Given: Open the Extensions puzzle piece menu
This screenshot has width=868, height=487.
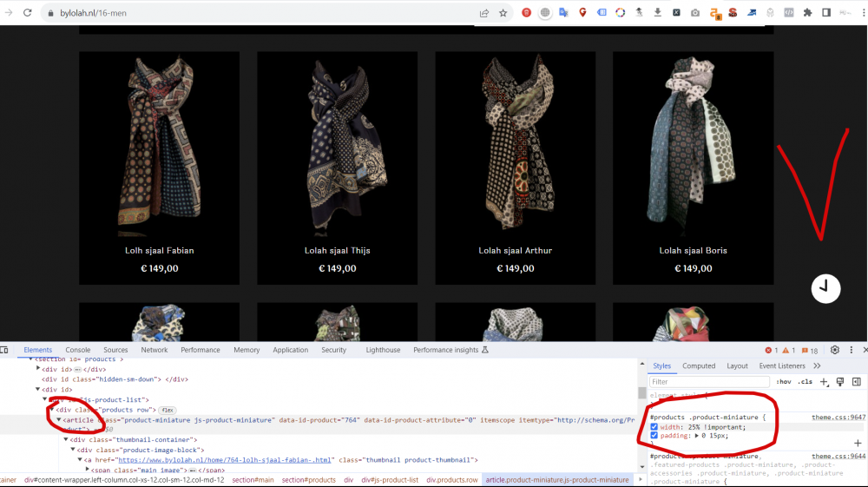Looking at the screenshot, I should (807, 12).
